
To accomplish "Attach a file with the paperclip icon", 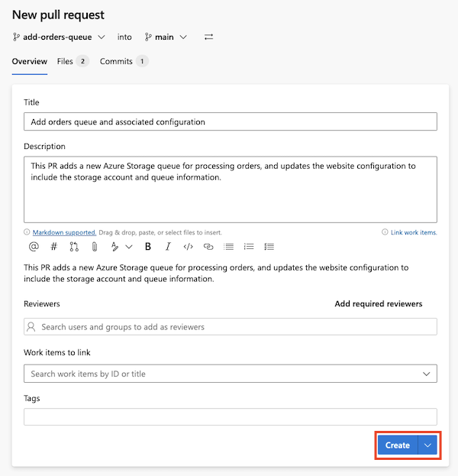I will point(95,247).
